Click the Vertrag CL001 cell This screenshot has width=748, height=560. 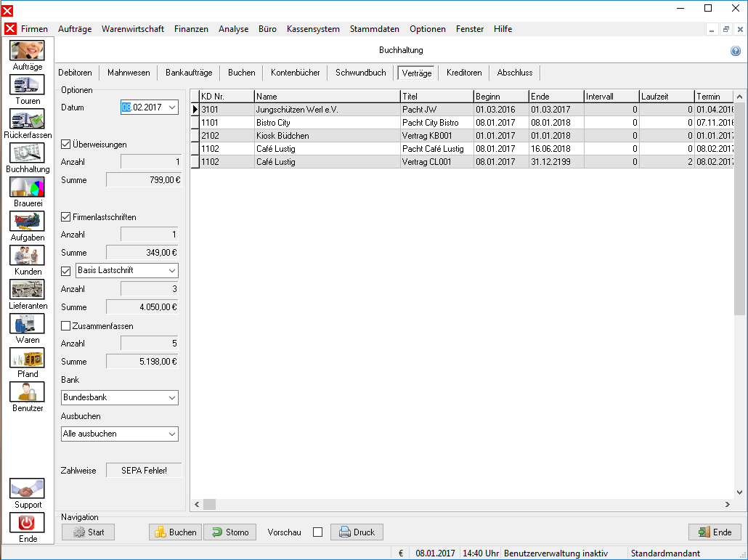pyautogui.click(x=436, y=162)
